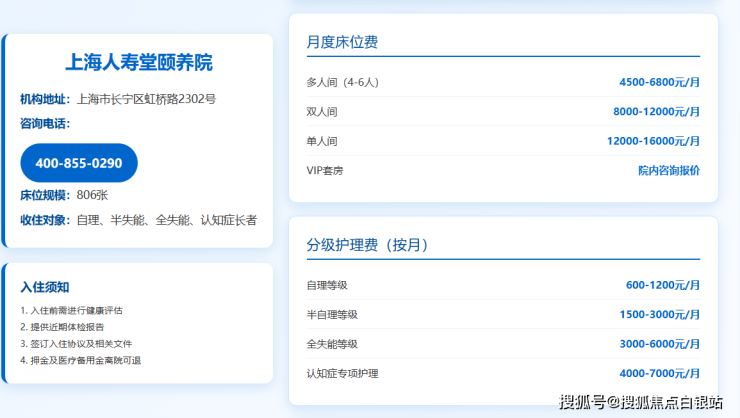Screen dimensions: 740x418
Task: Click the 认知症专项护理 row label
Action: pyautogui.click(x=342, y=374)
